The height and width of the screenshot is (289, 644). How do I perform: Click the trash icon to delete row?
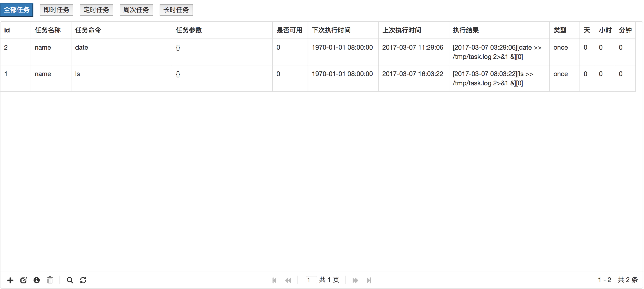pyautogui.click(x=50, y=280)
